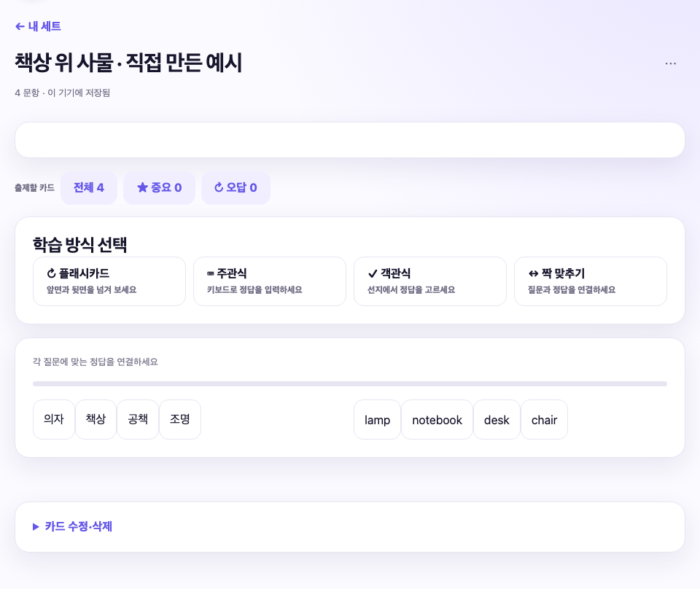Pick the lamp answer tile

click(x=377, y=419)
